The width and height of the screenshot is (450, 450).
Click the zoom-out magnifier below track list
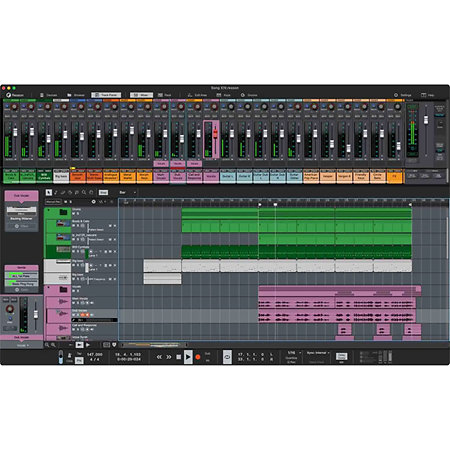tap(47, 345)
